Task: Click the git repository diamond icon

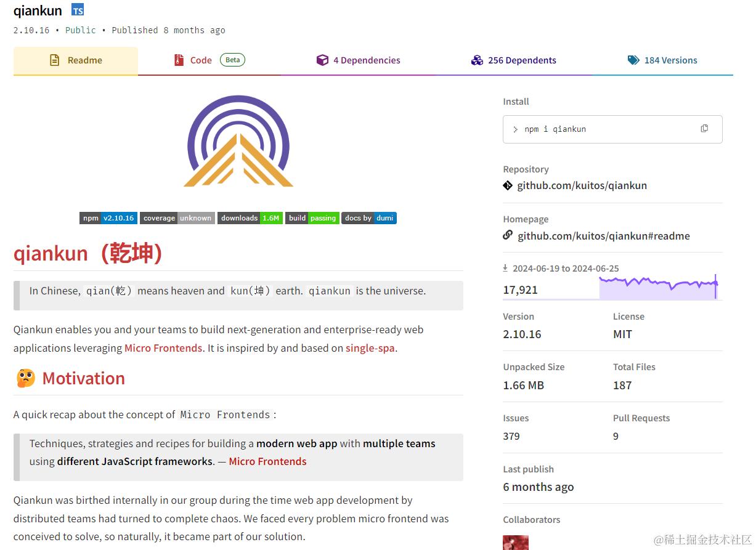Action: click(x=508, y=185)
